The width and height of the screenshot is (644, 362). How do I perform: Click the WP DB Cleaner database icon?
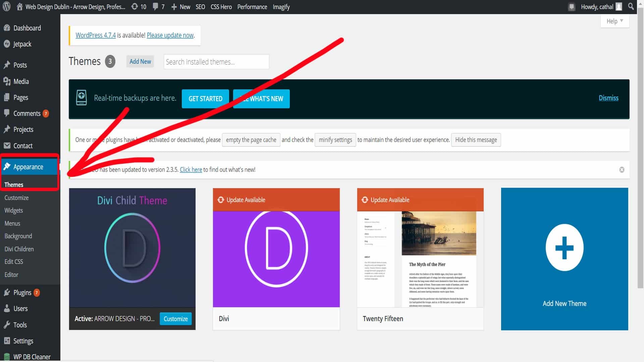7,357
